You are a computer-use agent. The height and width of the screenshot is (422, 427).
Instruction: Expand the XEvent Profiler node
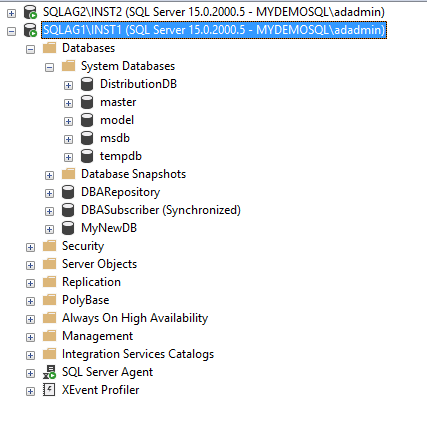pyautogui.click(x=30, y=391)
